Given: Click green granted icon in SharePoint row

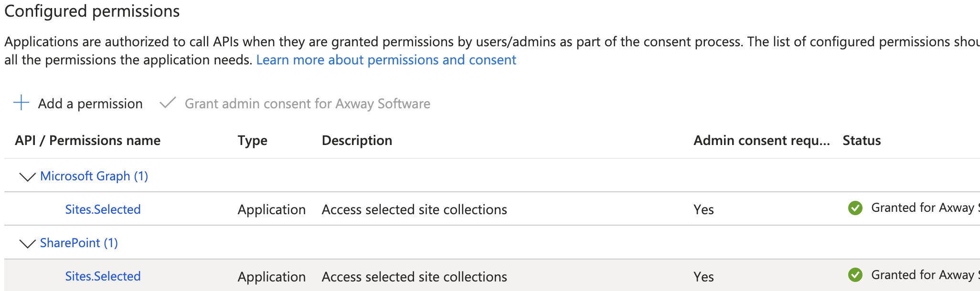Looking at the screenshot, I should click(855, 275).
